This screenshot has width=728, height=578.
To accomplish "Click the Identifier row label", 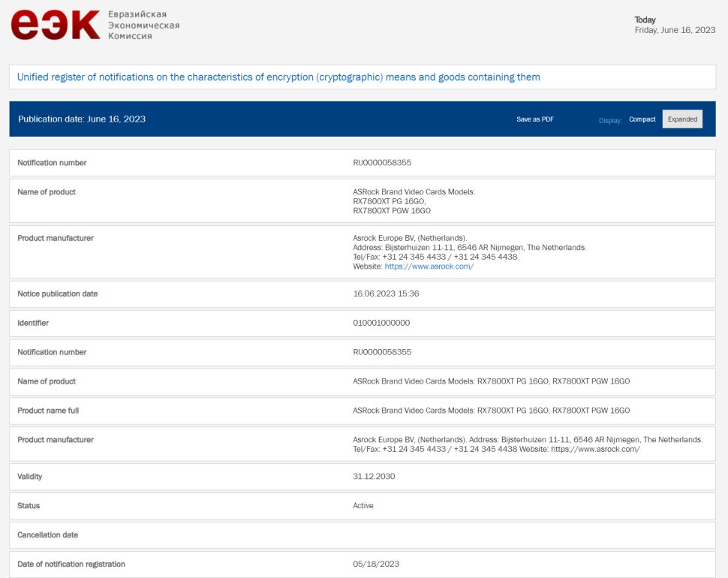I will [33, 323].
